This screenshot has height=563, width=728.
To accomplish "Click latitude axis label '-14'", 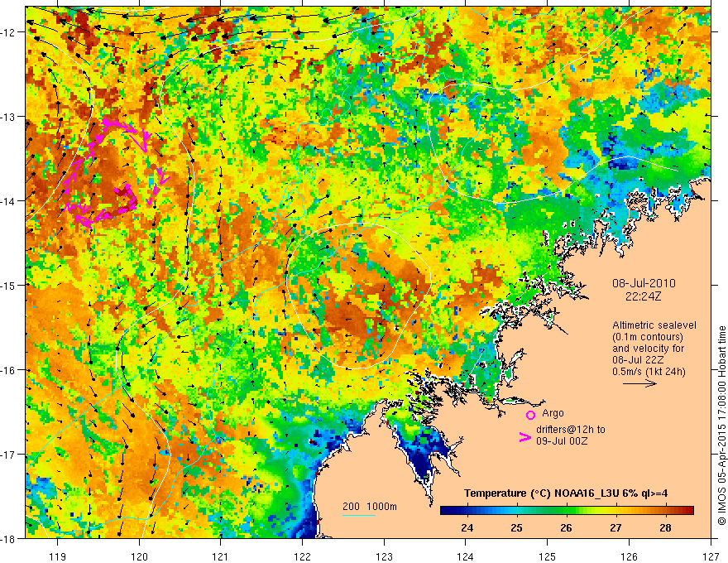I will [9, 201].
